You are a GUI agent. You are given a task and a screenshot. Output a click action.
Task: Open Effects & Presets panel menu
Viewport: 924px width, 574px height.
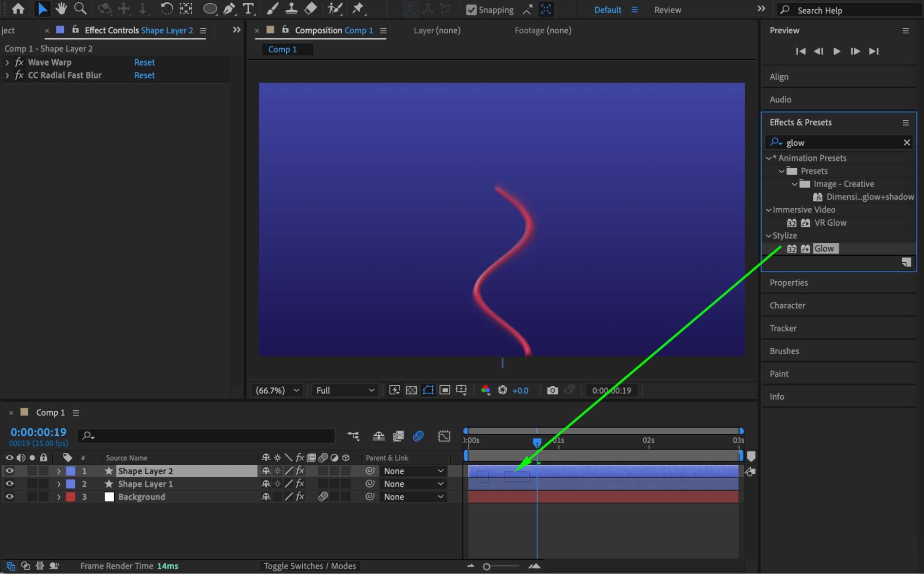(906, 123)
